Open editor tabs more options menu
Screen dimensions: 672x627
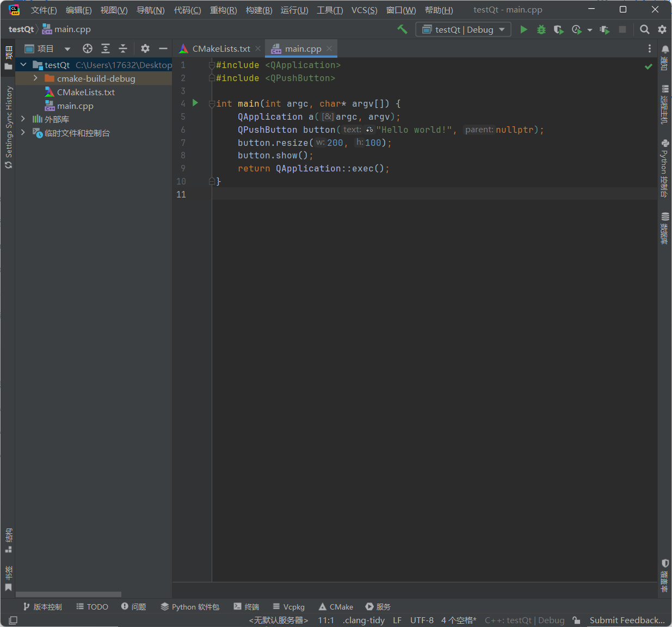tap(650, 48)
